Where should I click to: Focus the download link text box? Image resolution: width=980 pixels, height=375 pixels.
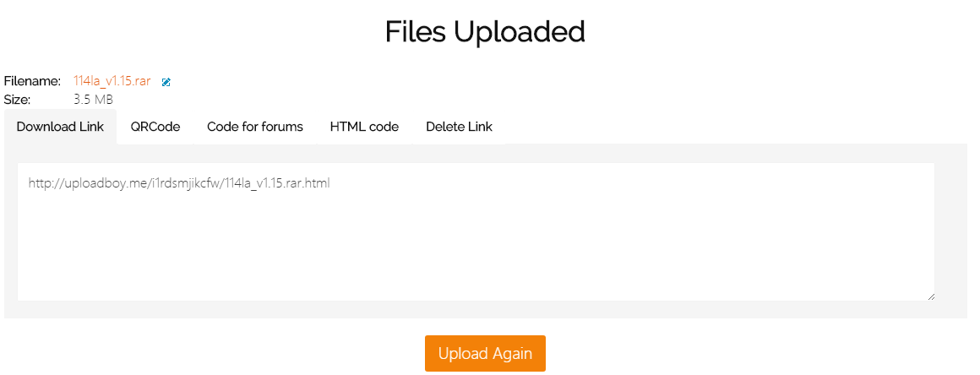pos(476,232)
